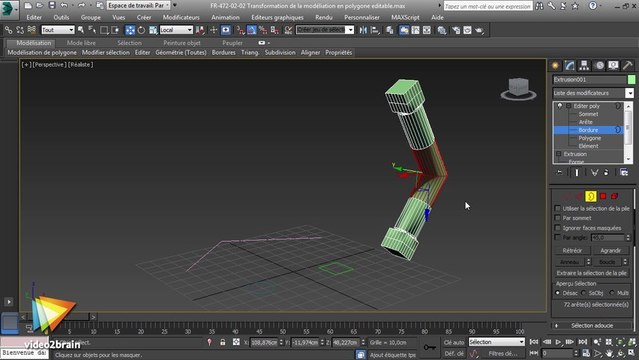
Task: Open the Modify command panel tab
Action: point(570,66)
